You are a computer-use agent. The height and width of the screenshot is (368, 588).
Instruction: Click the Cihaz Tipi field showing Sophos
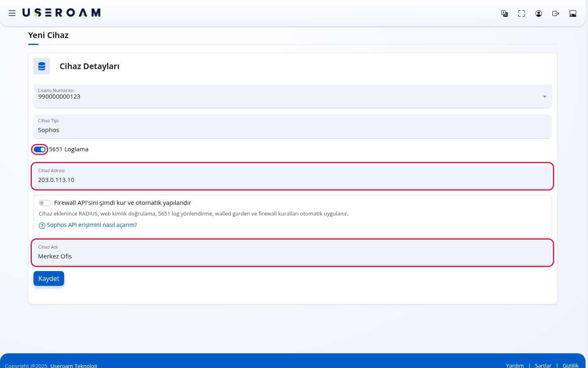(292, 126)
